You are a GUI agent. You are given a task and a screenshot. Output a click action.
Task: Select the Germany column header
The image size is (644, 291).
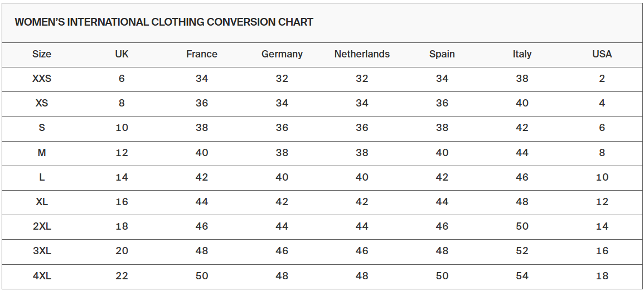(x=282, y=54)
